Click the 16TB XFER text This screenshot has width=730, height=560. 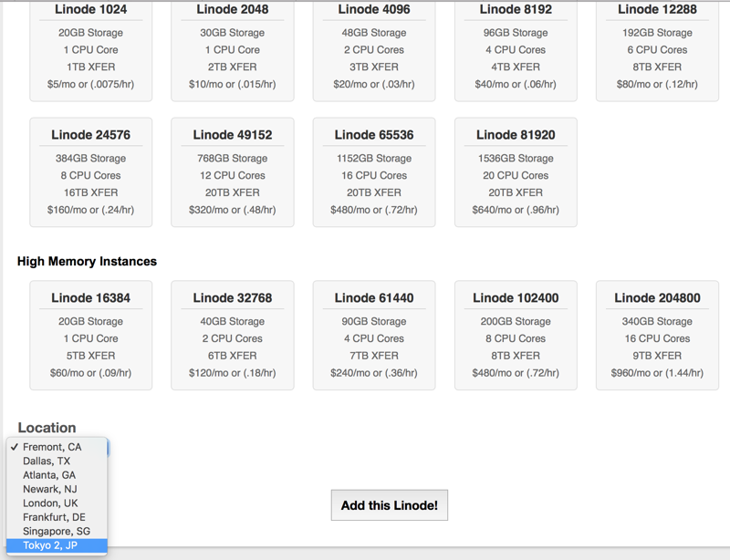90,192
